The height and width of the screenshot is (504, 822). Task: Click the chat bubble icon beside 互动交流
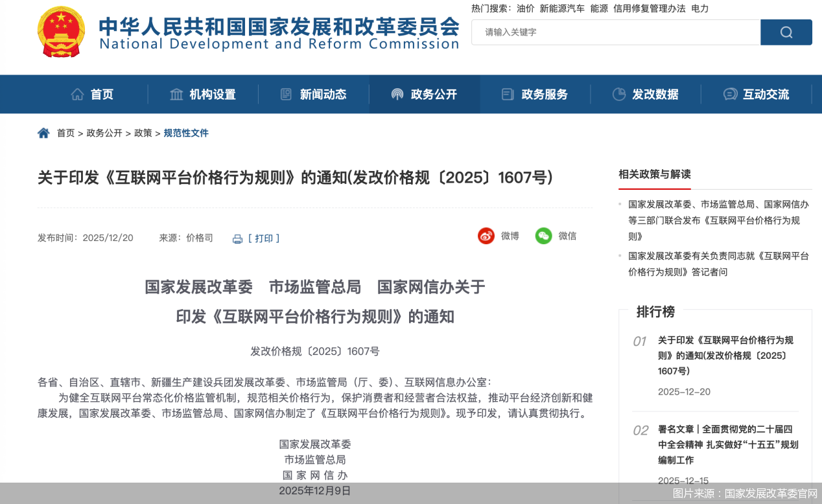point(729,94)
